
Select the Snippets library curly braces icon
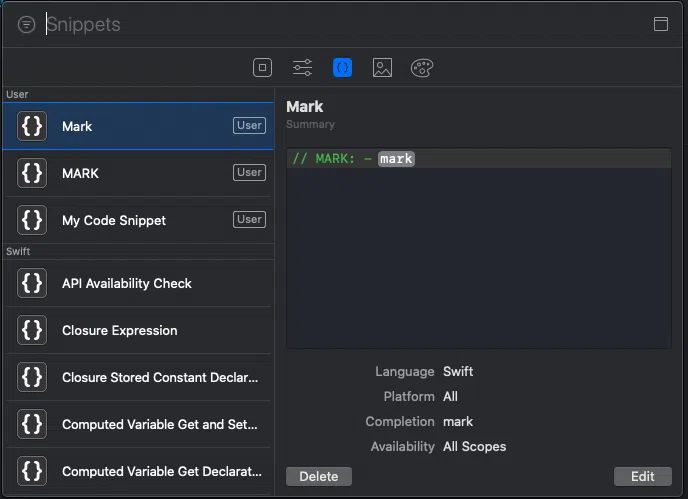point(342,68)
